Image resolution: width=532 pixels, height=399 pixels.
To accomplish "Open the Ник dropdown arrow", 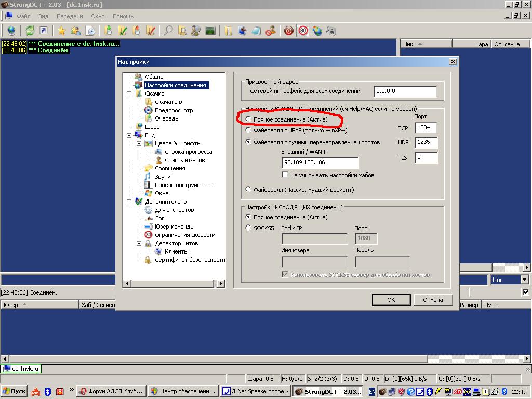I will pos(525,280).
